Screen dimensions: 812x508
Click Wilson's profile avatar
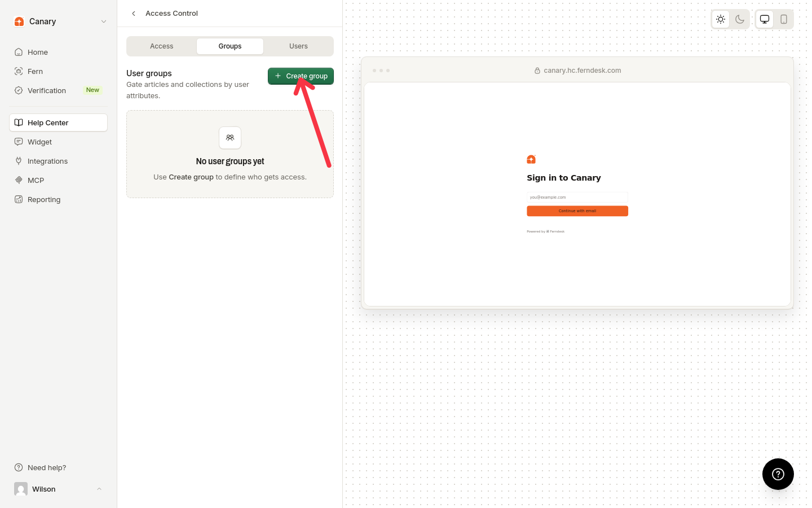pyautogui.click(x=21, y=489)
